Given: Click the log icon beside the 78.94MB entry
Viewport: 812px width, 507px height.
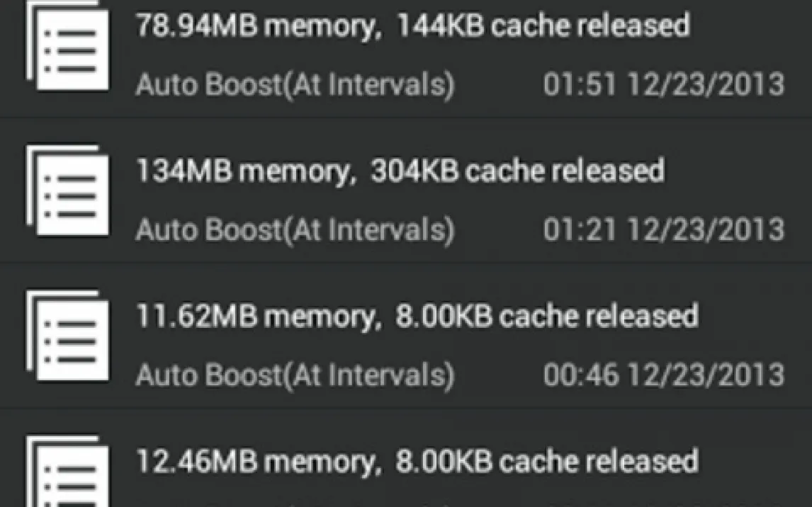Looking at the screenshot, I should 68,46.
